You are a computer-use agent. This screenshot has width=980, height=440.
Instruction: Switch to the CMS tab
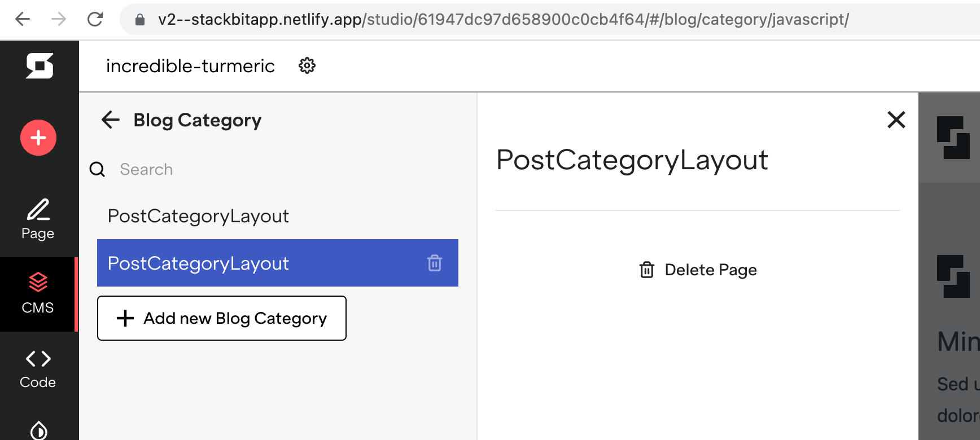(x=38, y=293)
